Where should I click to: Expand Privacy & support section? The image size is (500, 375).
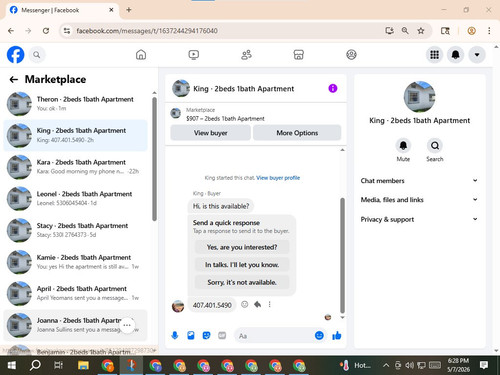pyautogui.click(x=419, y=219)
